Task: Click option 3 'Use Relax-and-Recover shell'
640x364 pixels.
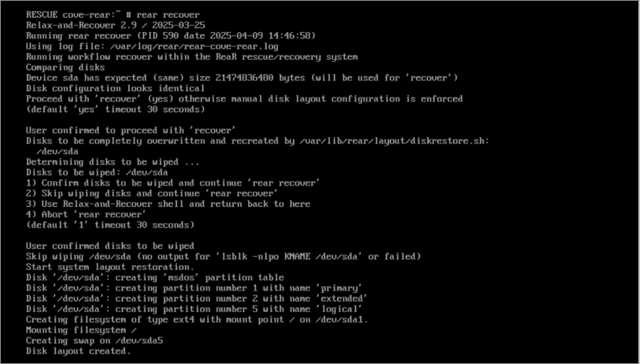Action: tap(168, 204)
